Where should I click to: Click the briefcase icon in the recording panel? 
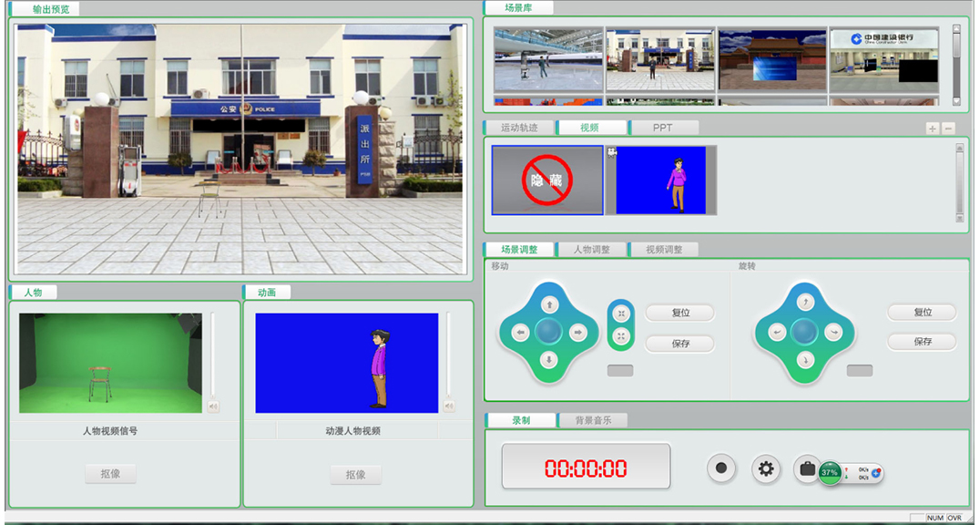pos(806,468)
